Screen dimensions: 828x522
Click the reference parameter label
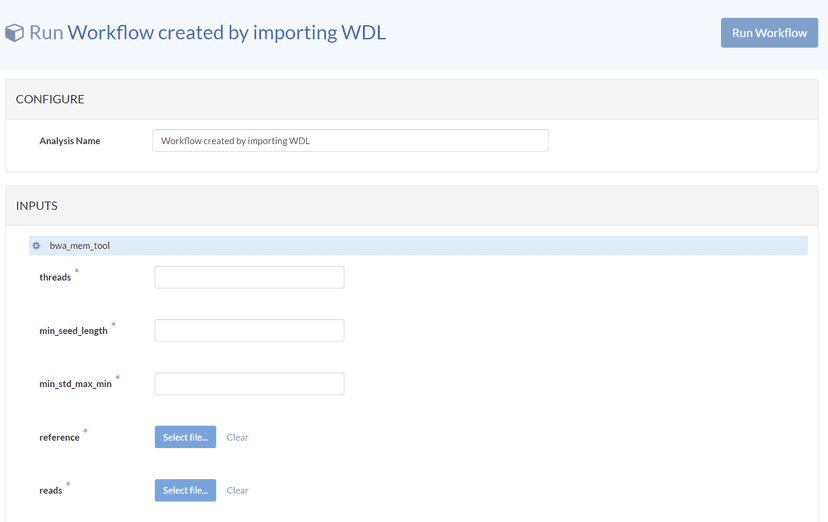[x=59, y=438]
